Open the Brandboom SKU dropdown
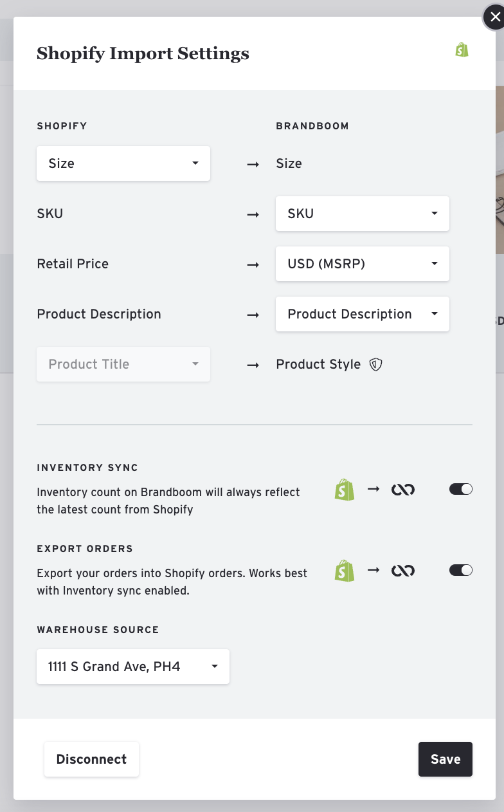Image resolution: width=504 pixels, height=812 pixels. pyautogui.click(x=363, y=214)
